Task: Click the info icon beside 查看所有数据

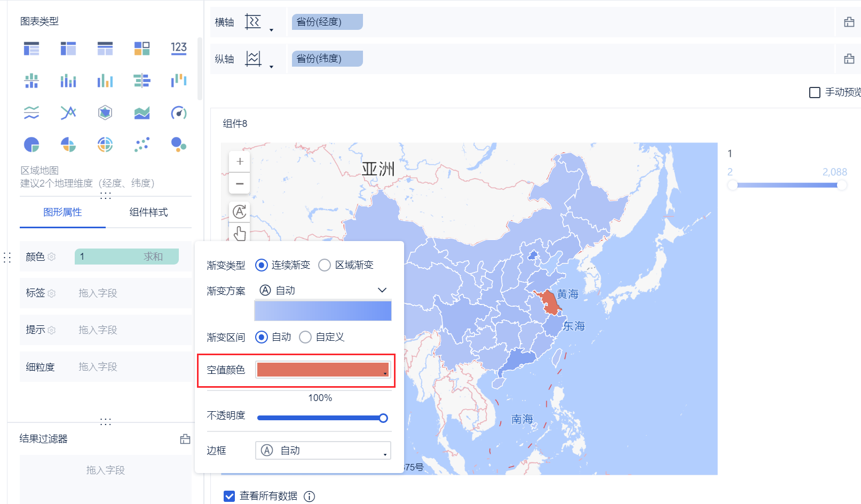Action: point(309,497)
